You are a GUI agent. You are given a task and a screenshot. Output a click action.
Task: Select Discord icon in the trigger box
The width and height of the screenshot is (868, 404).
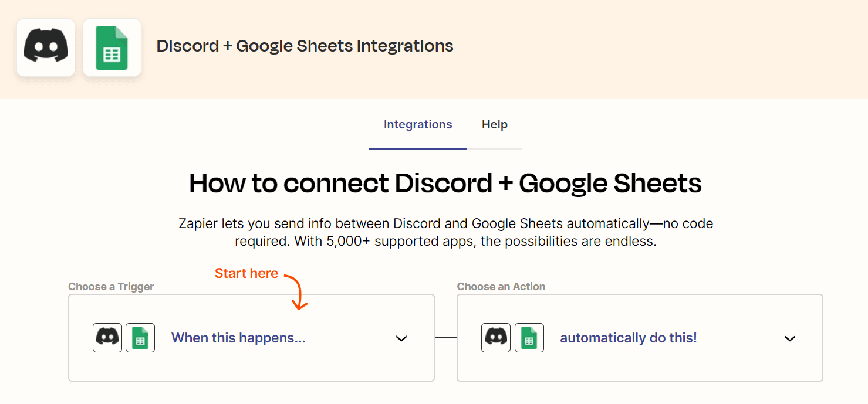(x=107, y=338)
